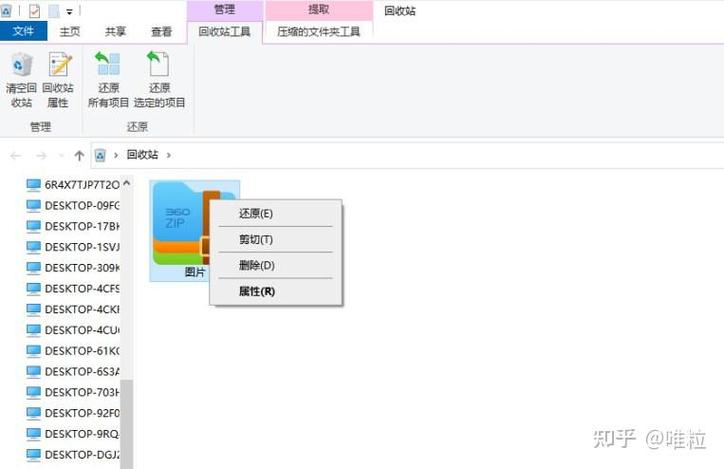Expand the chevron after 回收站 in address bar
Viewport: 724px width, 469px height.
click(x=169, y=155)
